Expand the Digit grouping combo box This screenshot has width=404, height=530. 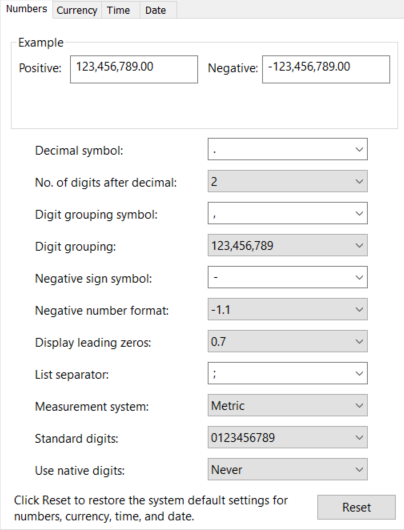pos(287,245)
